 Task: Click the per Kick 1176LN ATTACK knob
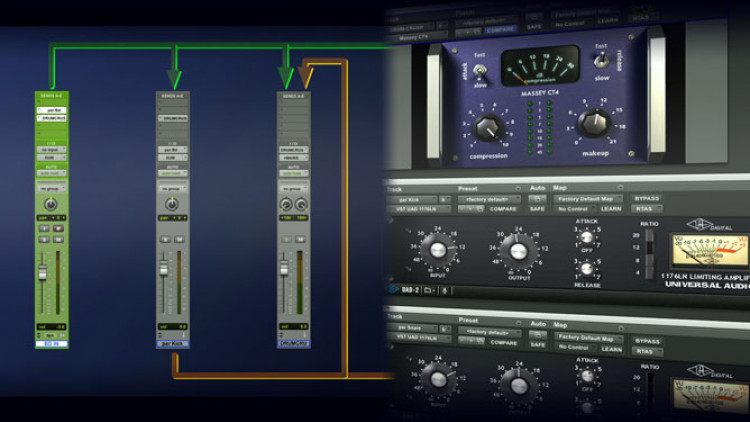pyautogui.click(x=586, y=237)
